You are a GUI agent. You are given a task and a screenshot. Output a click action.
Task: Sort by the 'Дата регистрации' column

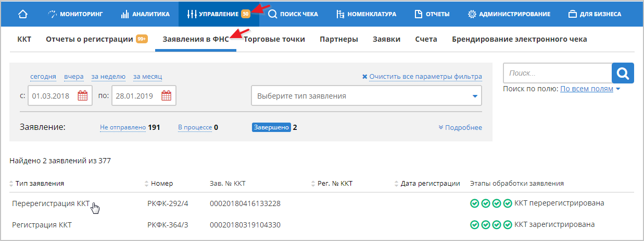pos(430,184)
